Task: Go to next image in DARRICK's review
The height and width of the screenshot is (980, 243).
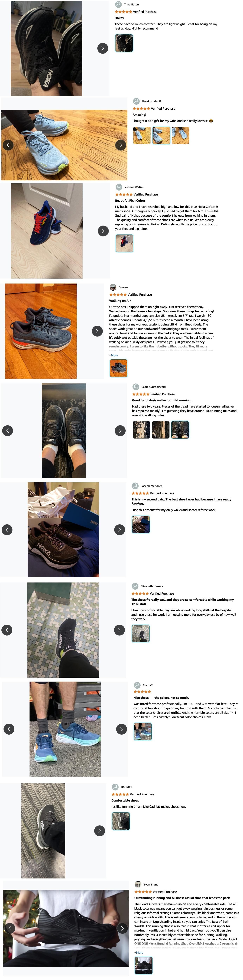Action: click(x=100, y=831)
